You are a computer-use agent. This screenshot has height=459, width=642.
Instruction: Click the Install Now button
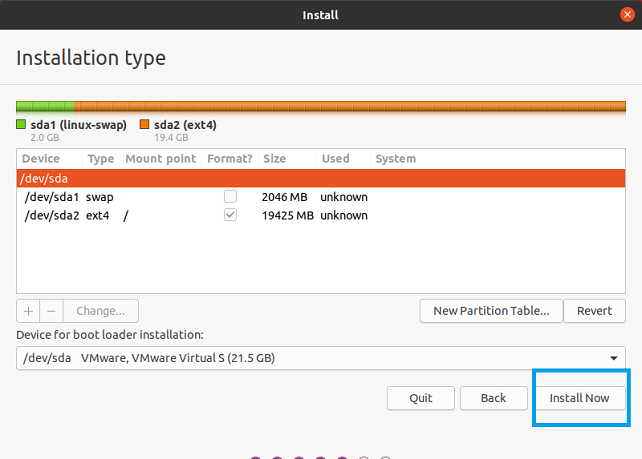pyautogui.click(x=579, y=397)
